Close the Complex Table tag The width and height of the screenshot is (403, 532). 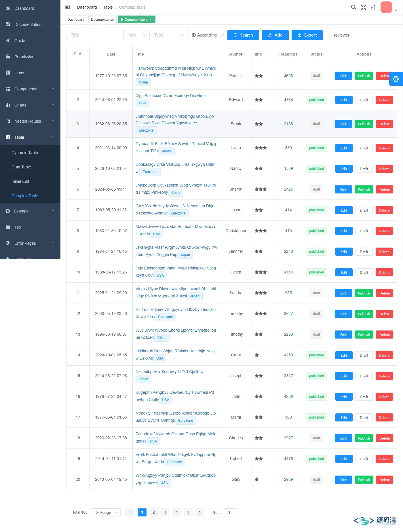pyautogui.click(x=151, y=20)
